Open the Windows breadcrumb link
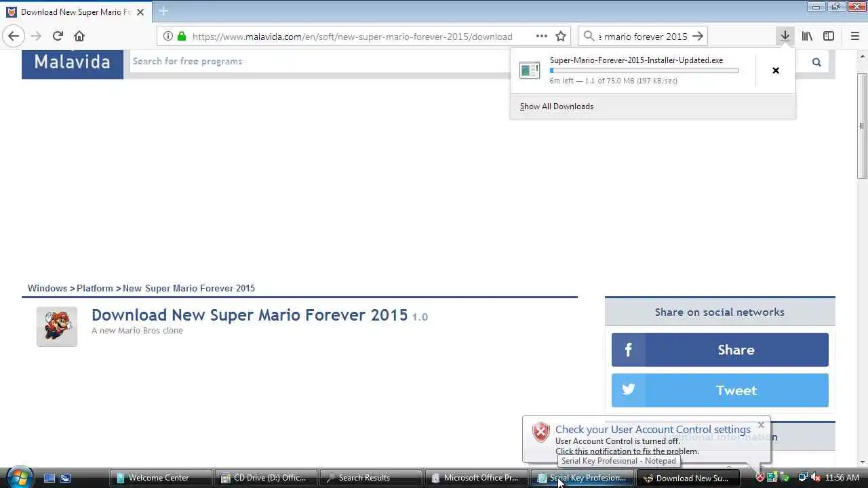The height and width of the screenshot is (488, 868). (47, 288)
